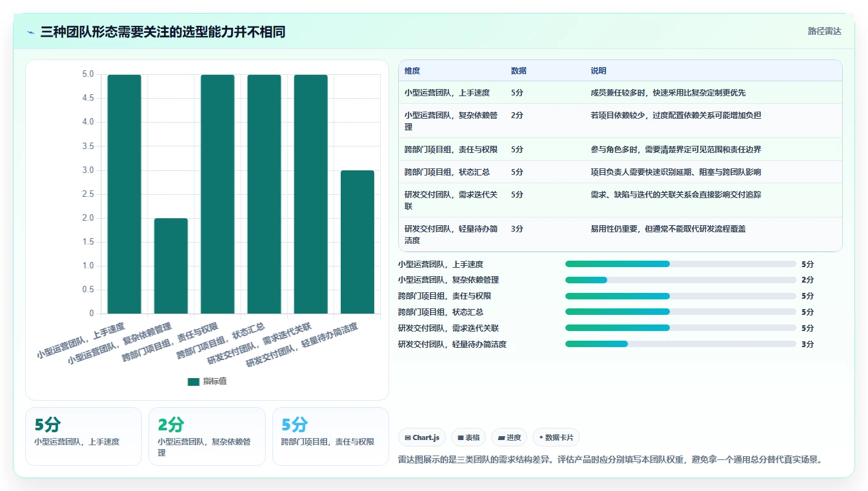Viewport: 868px width, 491px height.
Task: Click table cell 易用性仍重要，但通常不能取代研发流程覆盖
Action: 668,229
